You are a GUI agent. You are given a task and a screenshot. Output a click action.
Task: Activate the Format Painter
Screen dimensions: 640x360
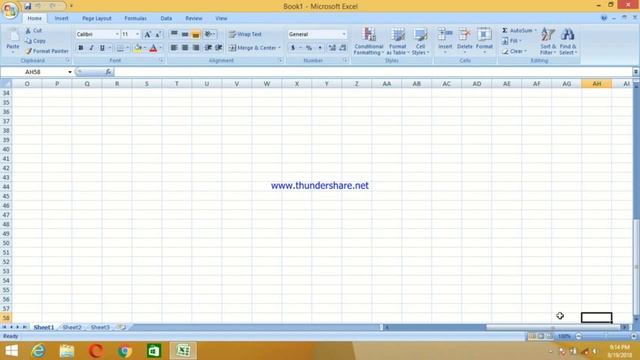point(47,51)
